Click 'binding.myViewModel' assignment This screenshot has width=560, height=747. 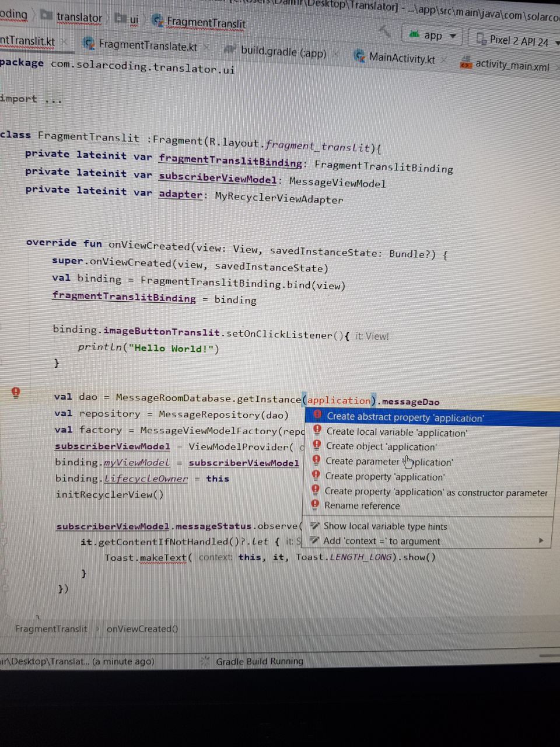177,463
